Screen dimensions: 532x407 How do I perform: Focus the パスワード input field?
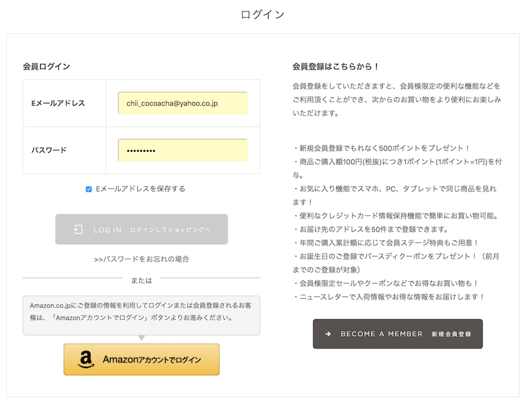coord(183,150)
